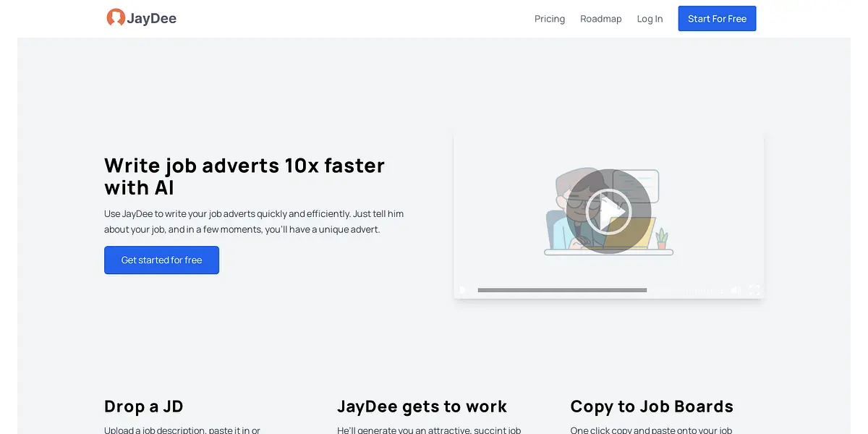The width and height of the screenshot is (868, 434).
Task: Go to the Roadmap page
Action: [600, 19]
